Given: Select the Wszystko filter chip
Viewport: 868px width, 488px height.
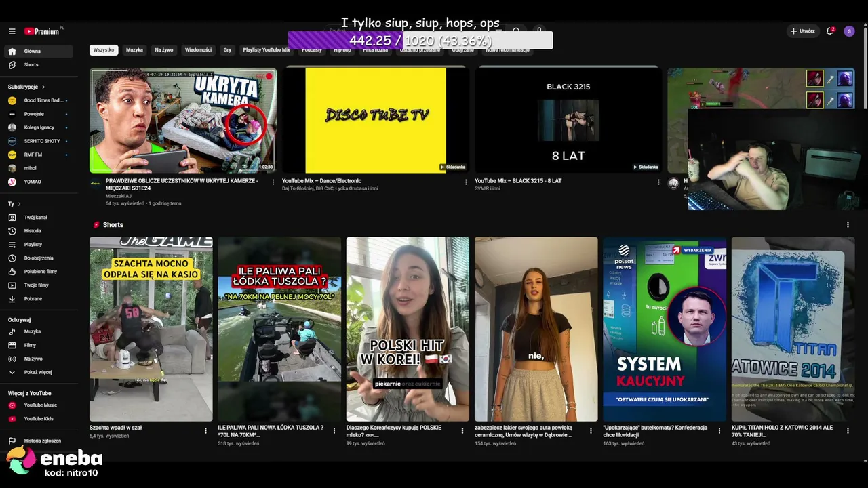Looking at the screenshot, I should coord(104,50).
